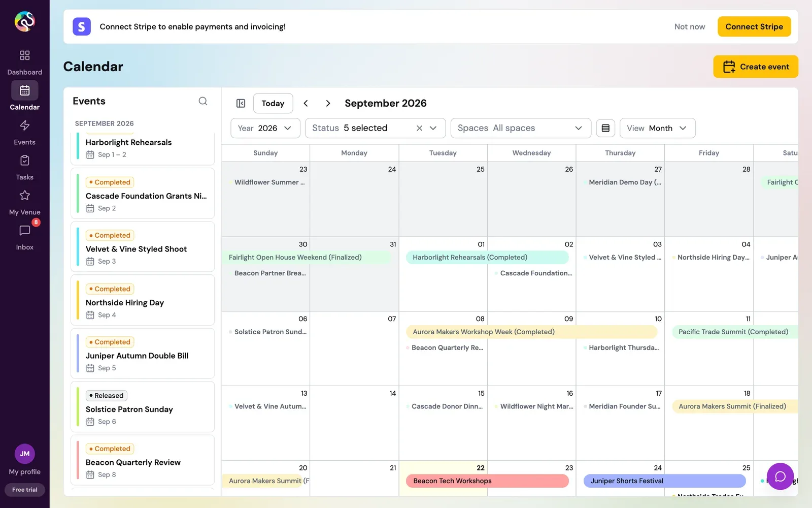Go to previous month arrow
The width and height of the screenshot is (812, 508).
click(x=306, y=103)
